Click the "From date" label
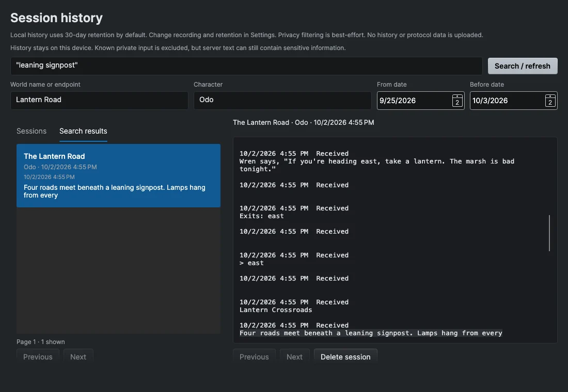Image resolution: width=568 pixels, height=392 pixels. coord(391,85)
